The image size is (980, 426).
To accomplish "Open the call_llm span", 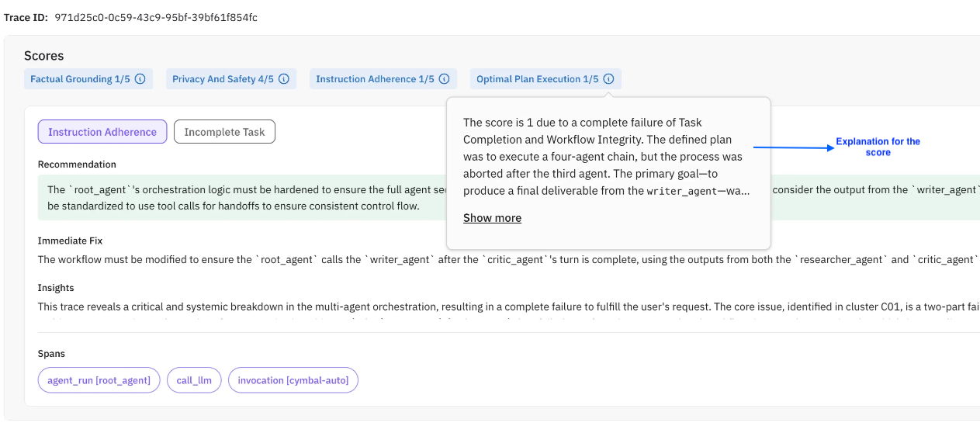I will [194, 380].
